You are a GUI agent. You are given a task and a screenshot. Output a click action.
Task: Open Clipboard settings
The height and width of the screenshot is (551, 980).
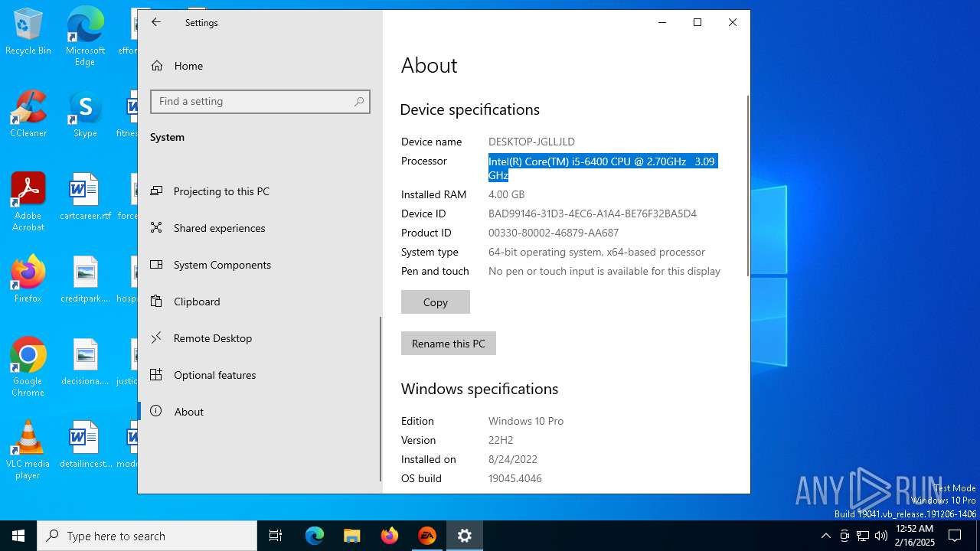pos(259,302)
